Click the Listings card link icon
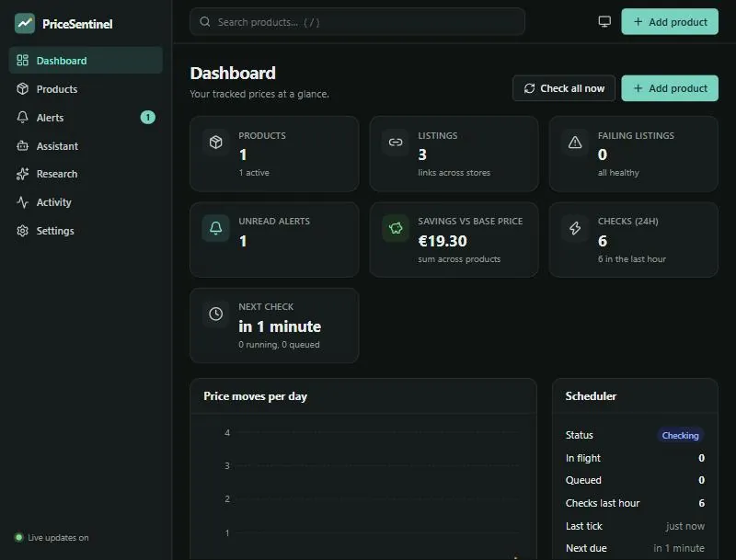Screen dimensions: 736x560 pyautogui.click(x=396, y=143)
